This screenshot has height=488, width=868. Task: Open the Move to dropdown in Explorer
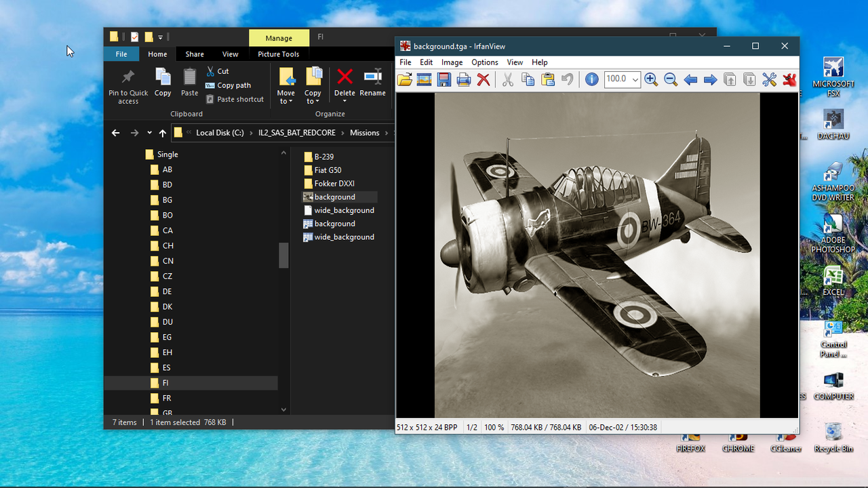point(286,86)
